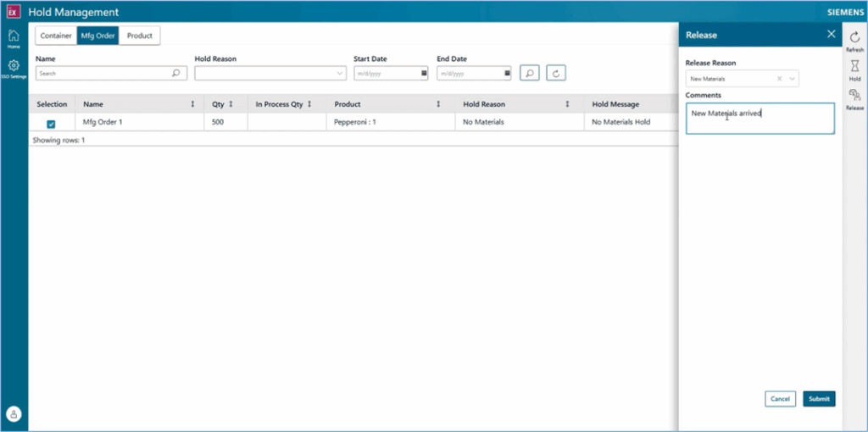868x432 pixels.
Task: Open the Release Reason dropdown arrow
Action: click(x=793, y=79)
